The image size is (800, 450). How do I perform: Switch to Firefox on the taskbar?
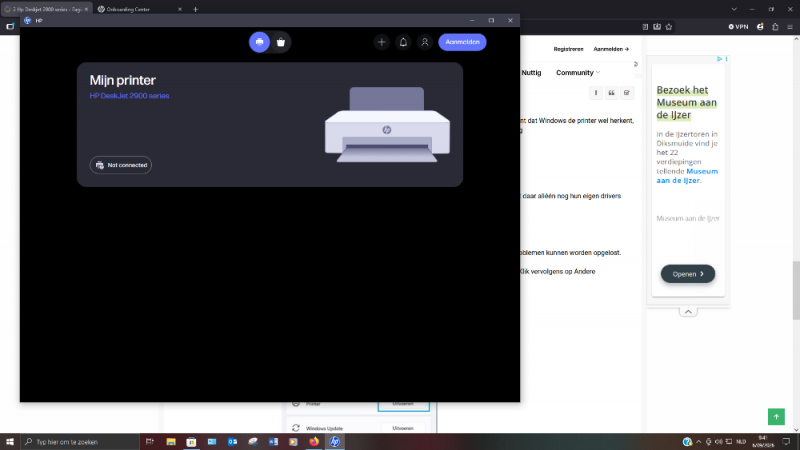pyautogui.click(x=314, y=442)
